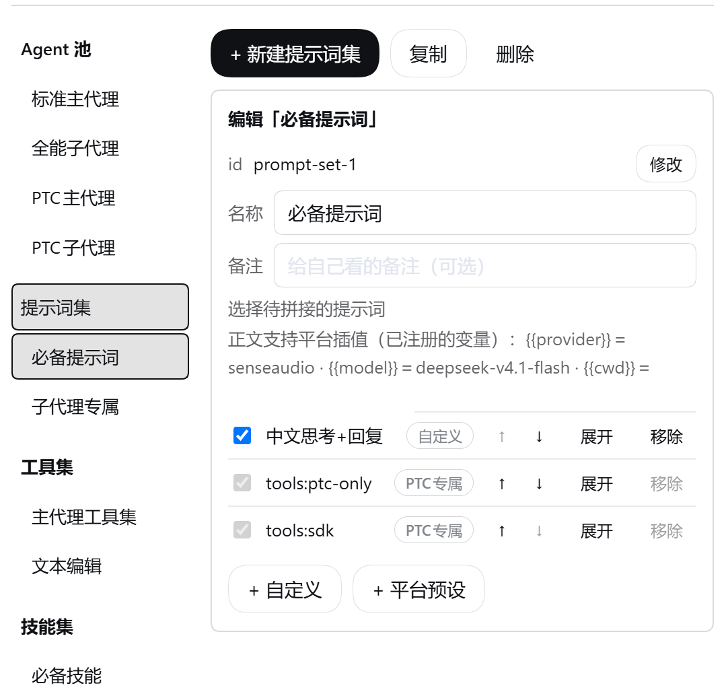Move tools:sdk prompt up with arrow
Viewport: 728px width, 700px height.
[x=502, y=531]
